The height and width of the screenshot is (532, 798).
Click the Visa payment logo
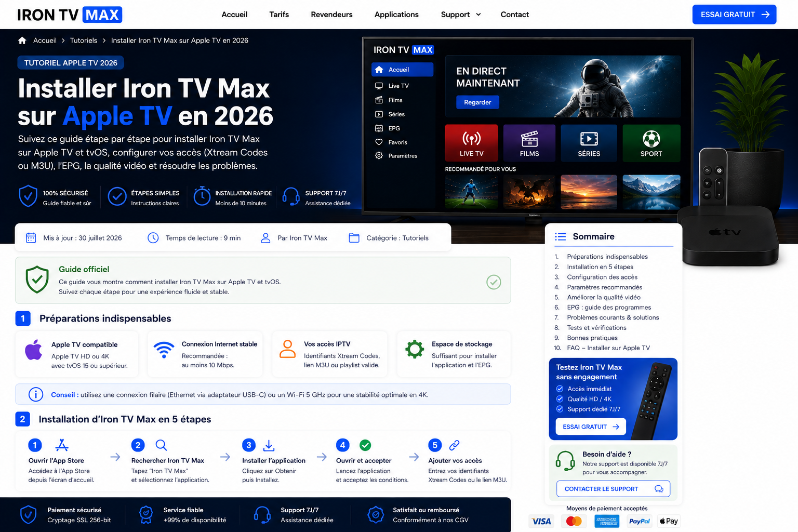tap(541, 521)
